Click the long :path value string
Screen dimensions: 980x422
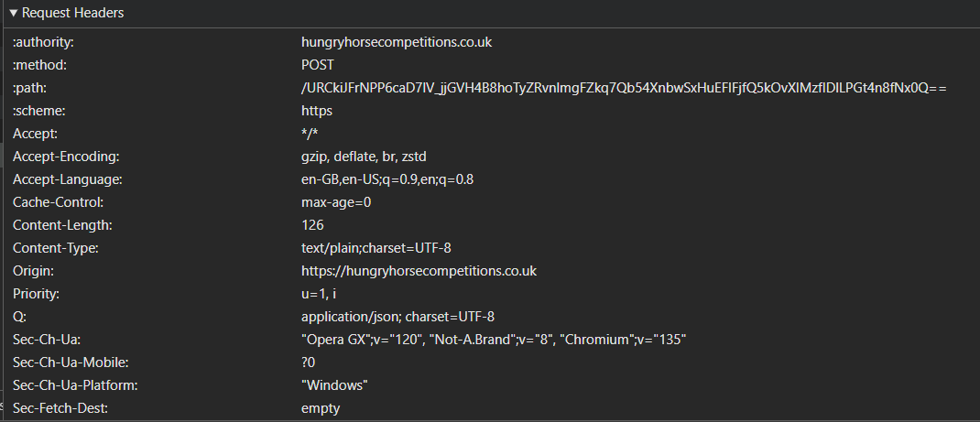(623, 88)
